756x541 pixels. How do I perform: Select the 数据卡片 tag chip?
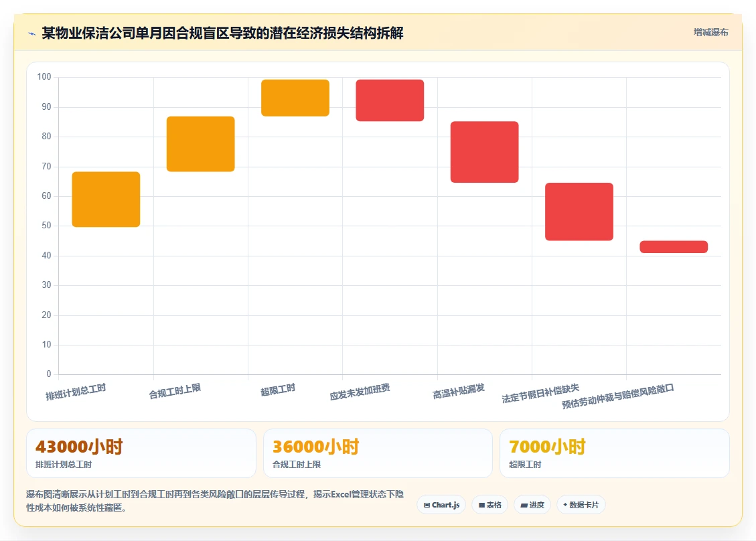coord(581,505)
